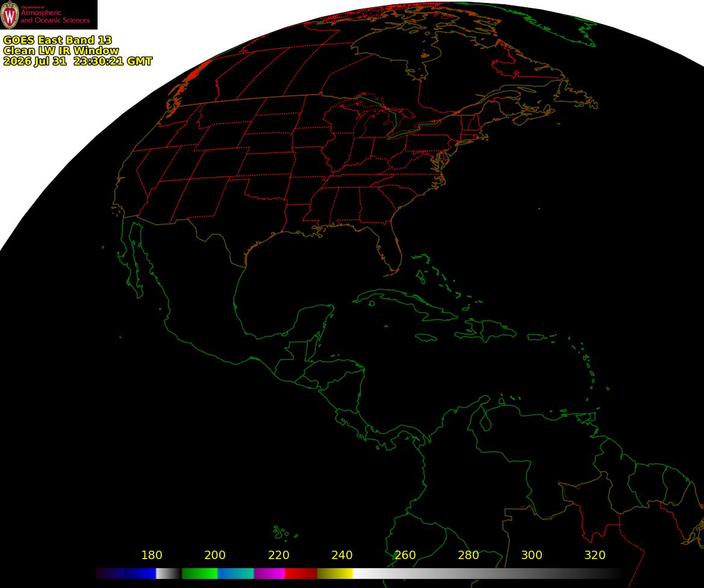704x588 pixels.
Task: Click the 200 label on the temperature scale
Action: tap(214, 555)
